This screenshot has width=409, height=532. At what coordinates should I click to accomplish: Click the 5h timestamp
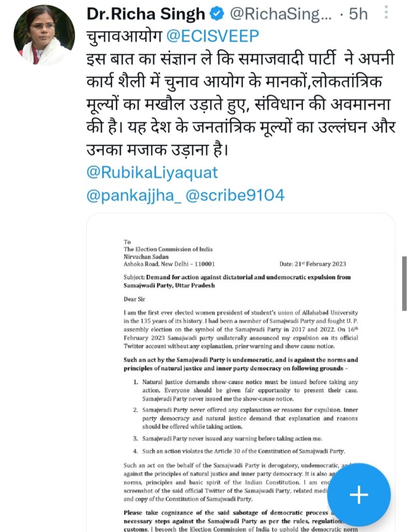point(359,14)
